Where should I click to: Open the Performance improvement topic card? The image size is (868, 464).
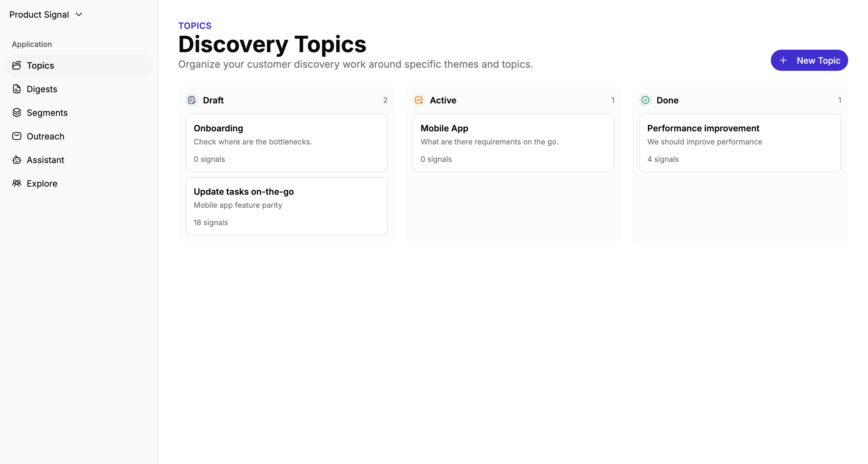[739, 143]
